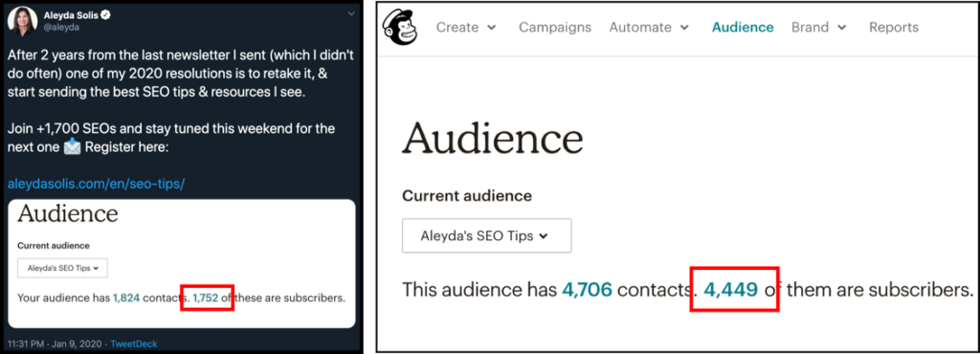Image resolution: width=980 pixels, height=354 pixels.
Task: Click the 4,449 subscribers number
Action: (x=731, y=289)
